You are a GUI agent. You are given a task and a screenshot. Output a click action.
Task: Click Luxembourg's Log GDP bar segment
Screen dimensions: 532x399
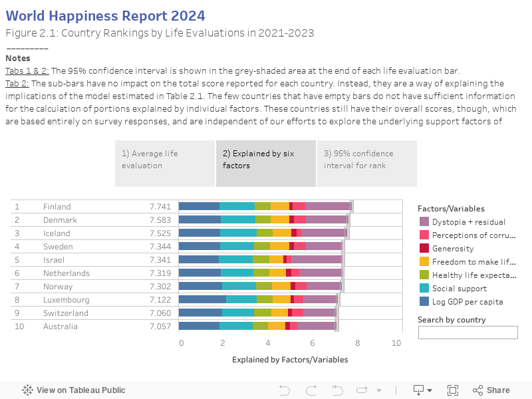click(203, 299)
